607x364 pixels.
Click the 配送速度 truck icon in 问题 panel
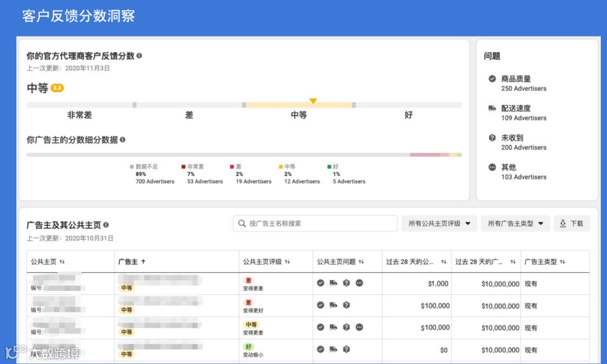492,108
